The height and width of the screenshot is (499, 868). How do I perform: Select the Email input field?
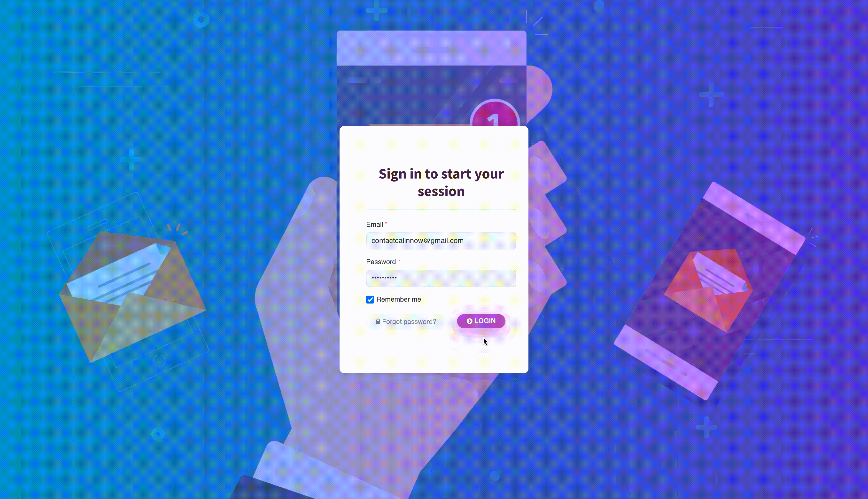441,240
